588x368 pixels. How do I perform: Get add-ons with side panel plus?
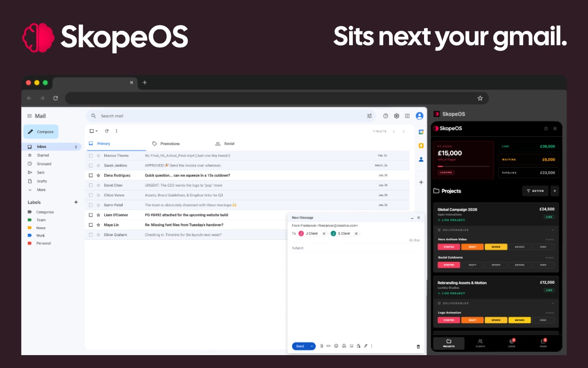pos(421,183)
